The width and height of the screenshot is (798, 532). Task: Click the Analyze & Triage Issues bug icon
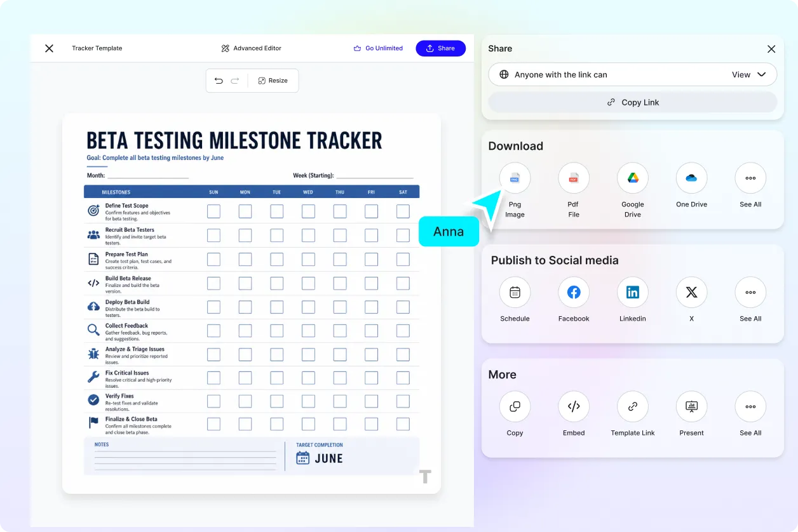(93, 354)
